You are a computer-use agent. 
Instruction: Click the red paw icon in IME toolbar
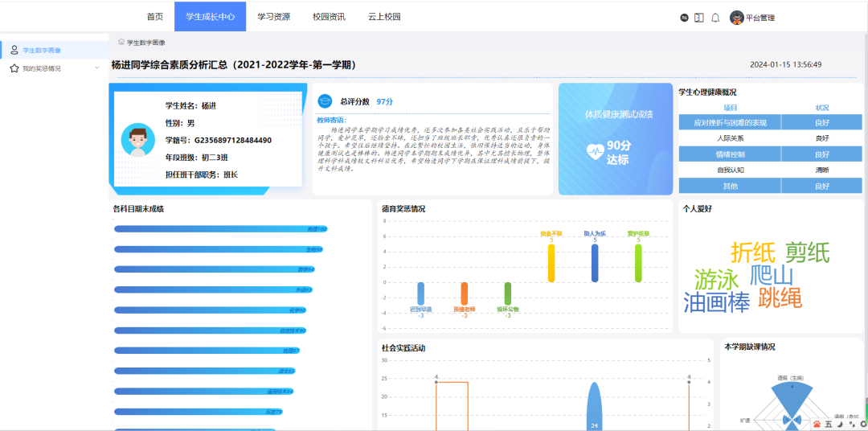(x=817, y=423)
